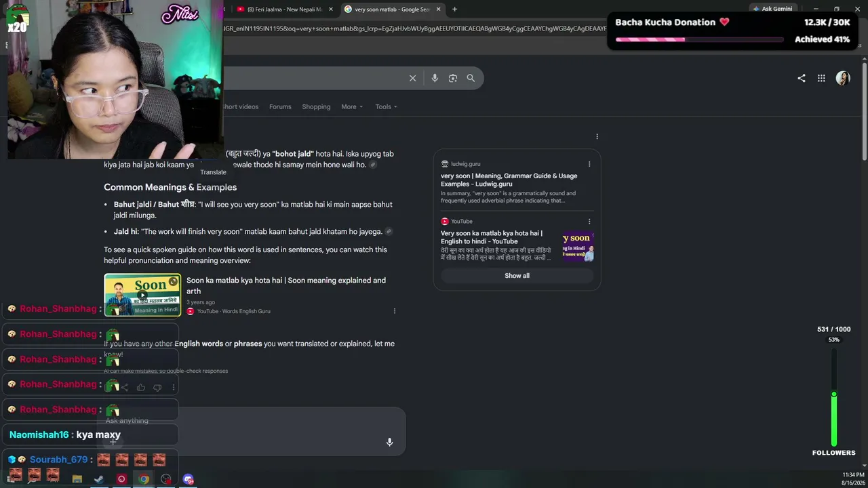Share the search results page
The height and width of the screenshot is (488, 868).
[802, 78]
